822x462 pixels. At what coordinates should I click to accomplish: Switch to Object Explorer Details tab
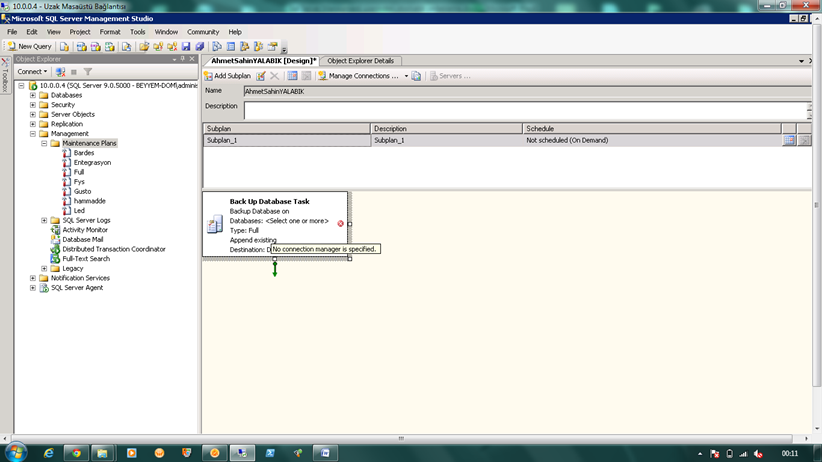[360, 61]
